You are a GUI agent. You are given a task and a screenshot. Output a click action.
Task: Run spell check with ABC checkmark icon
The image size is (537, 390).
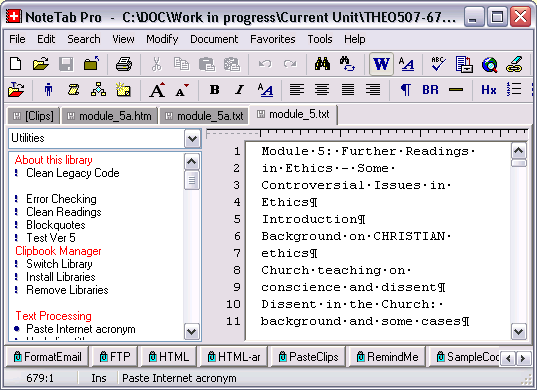coord(438,64)
